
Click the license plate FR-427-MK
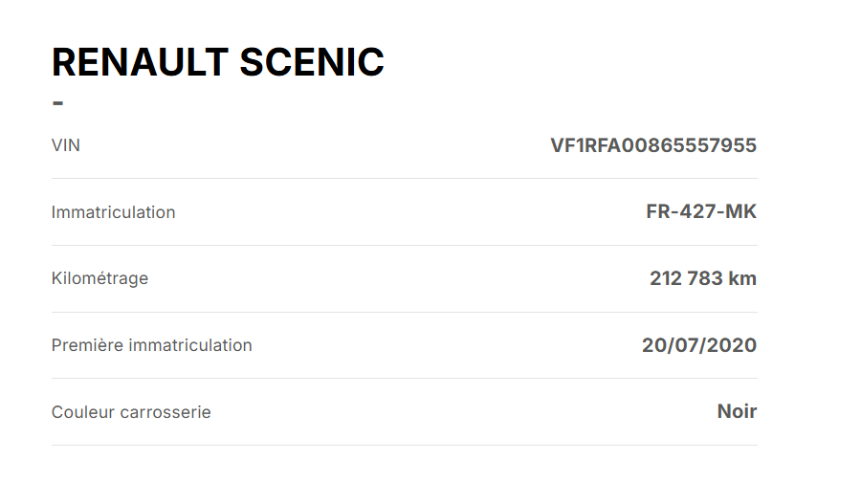701,211
